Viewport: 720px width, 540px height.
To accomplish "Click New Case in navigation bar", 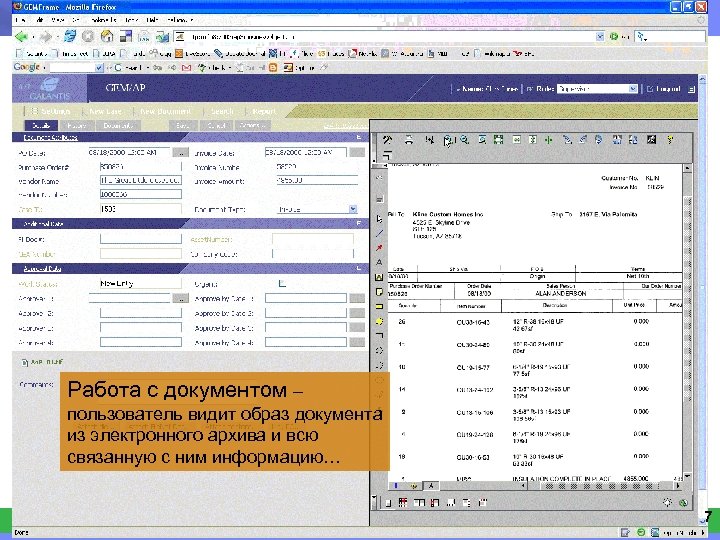I will coord(106,111).
